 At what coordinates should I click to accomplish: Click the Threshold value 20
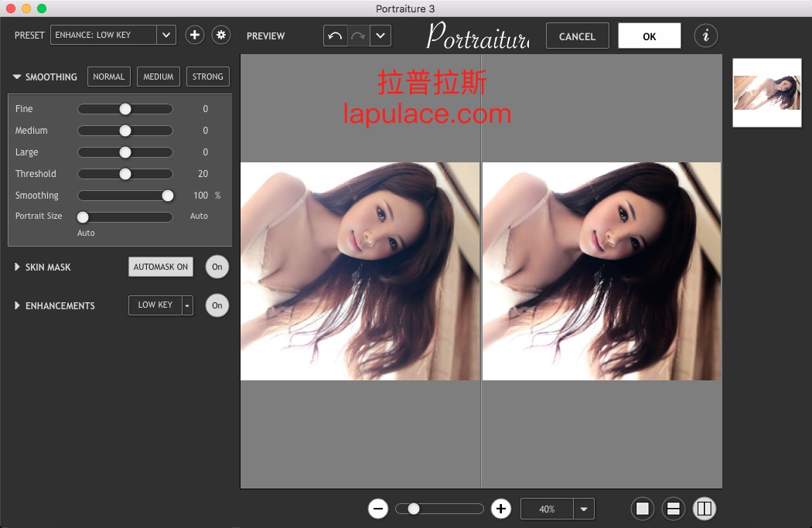pos(203,174)
